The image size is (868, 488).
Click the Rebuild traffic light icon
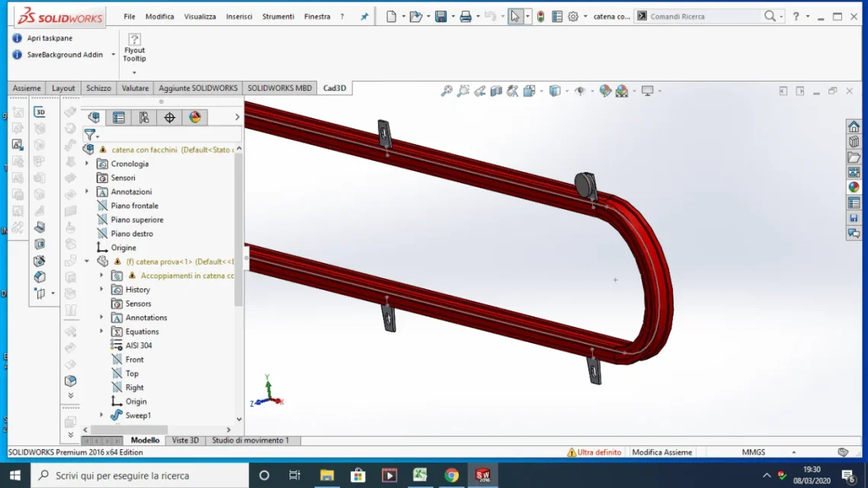541,17
